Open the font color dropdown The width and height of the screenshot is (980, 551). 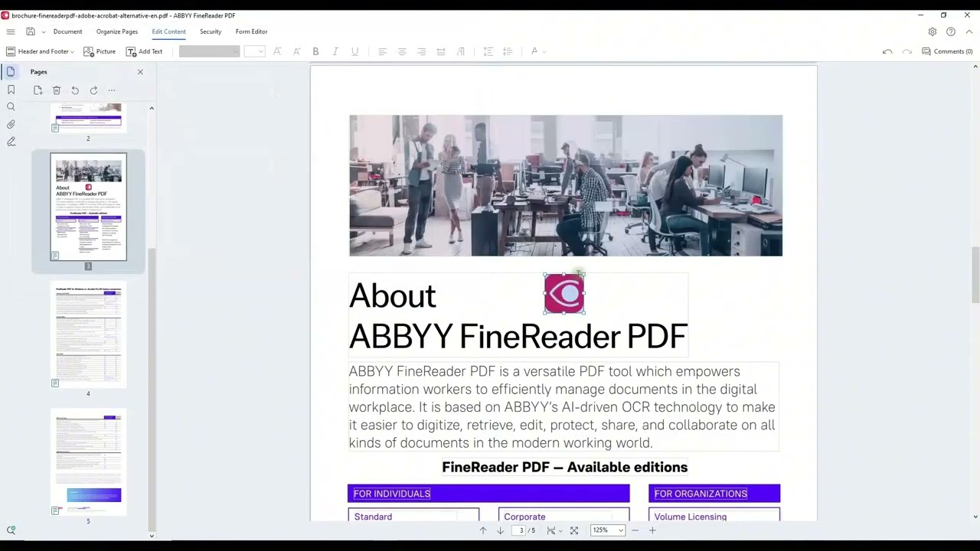pos(538,51)
